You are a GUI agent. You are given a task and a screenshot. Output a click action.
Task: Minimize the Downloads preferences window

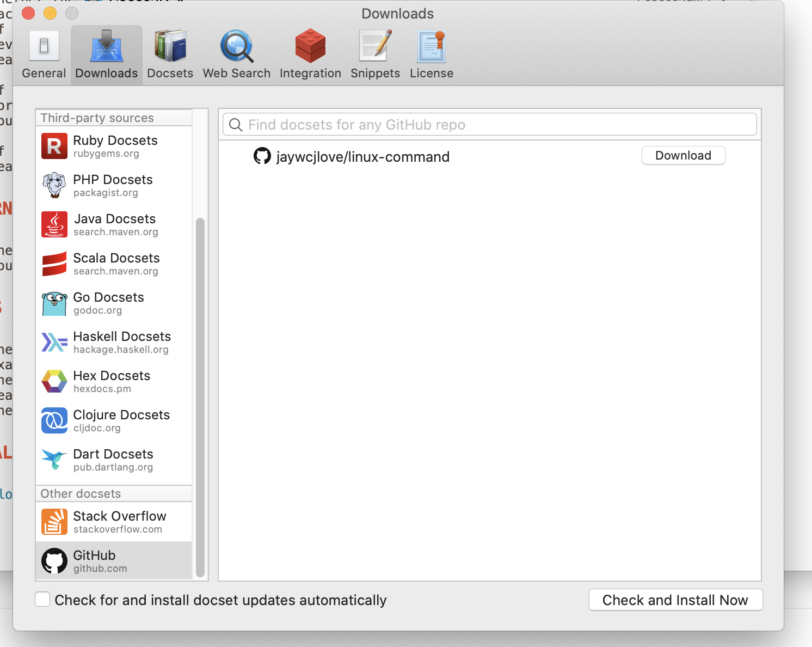coord(50,13)
